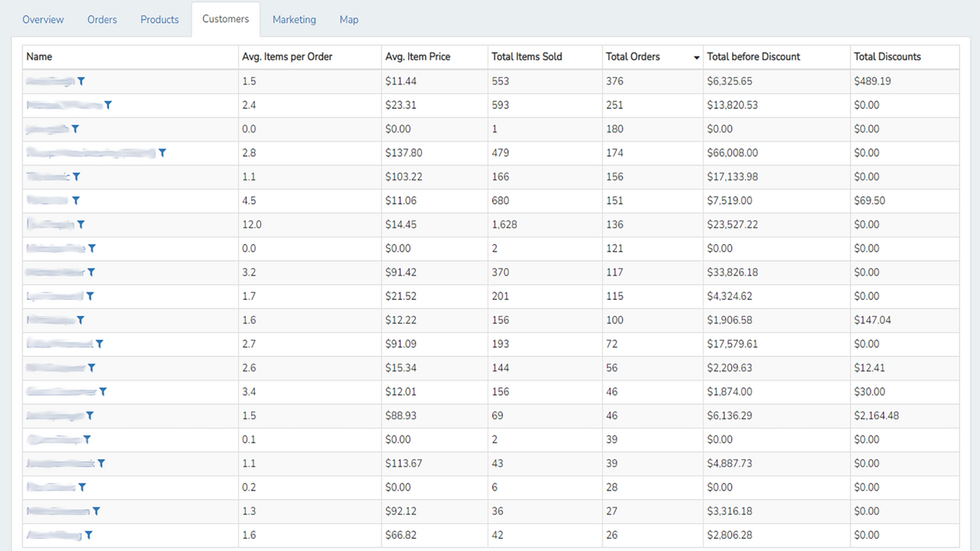Click the $2,164.48 total discounts cell

904,416
